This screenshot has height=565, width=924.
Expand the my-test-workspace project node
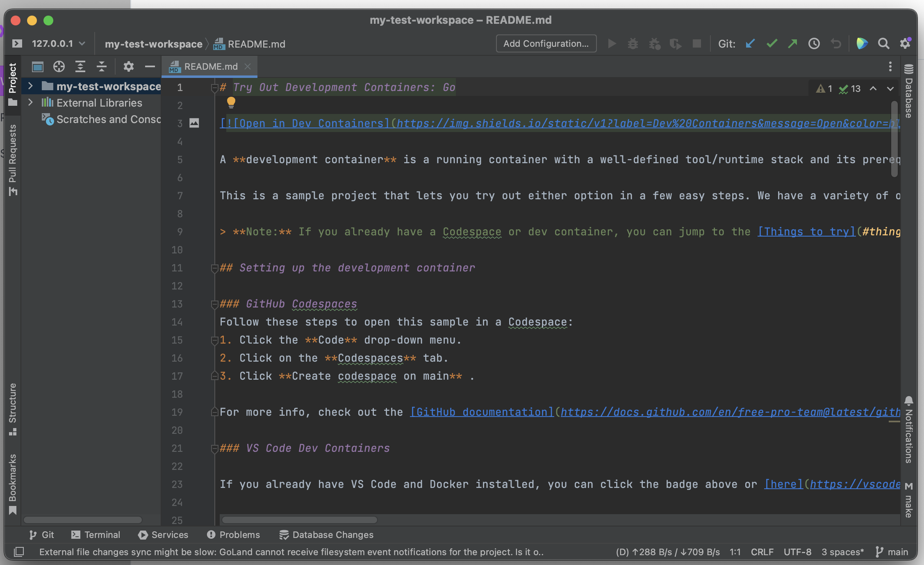point(30,86)
